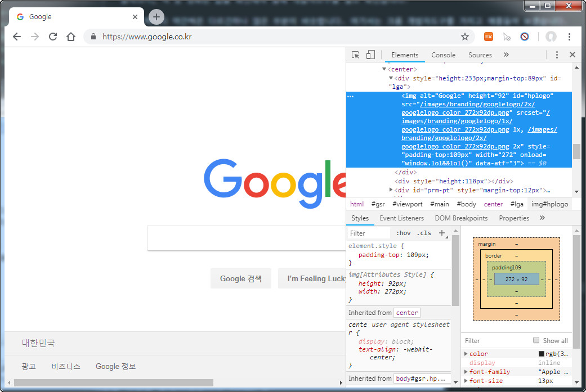Select #body in the breadcrumb
This screenshot has width=586, height=392.
tap(467, 204)
